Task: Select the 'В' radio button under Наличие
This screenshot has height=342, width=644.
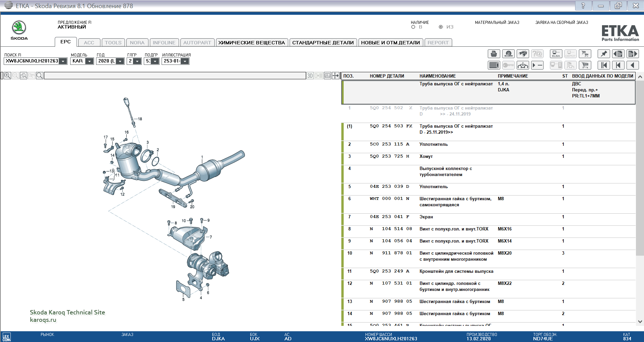Action: tap(413, 27)
